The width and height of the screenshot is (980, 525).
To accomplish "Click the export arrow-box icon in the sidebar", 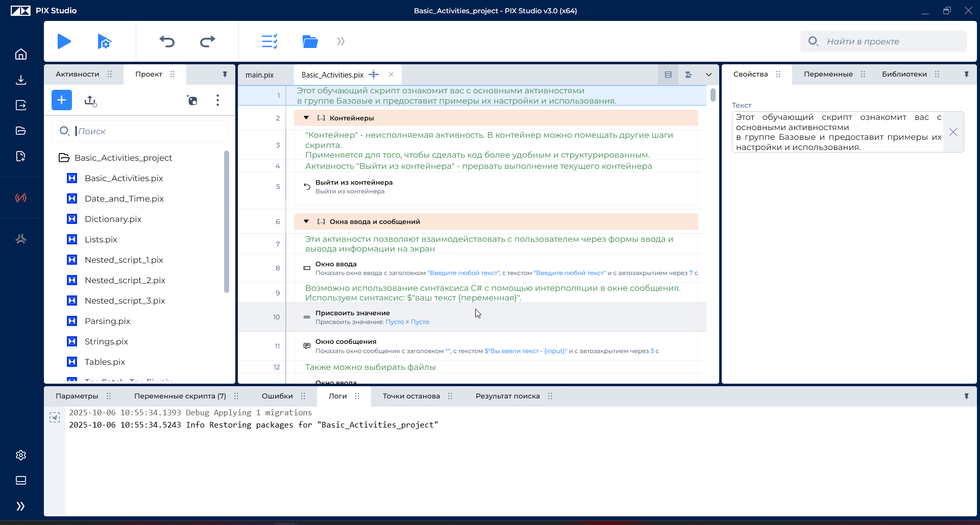I will coord(21,105).
